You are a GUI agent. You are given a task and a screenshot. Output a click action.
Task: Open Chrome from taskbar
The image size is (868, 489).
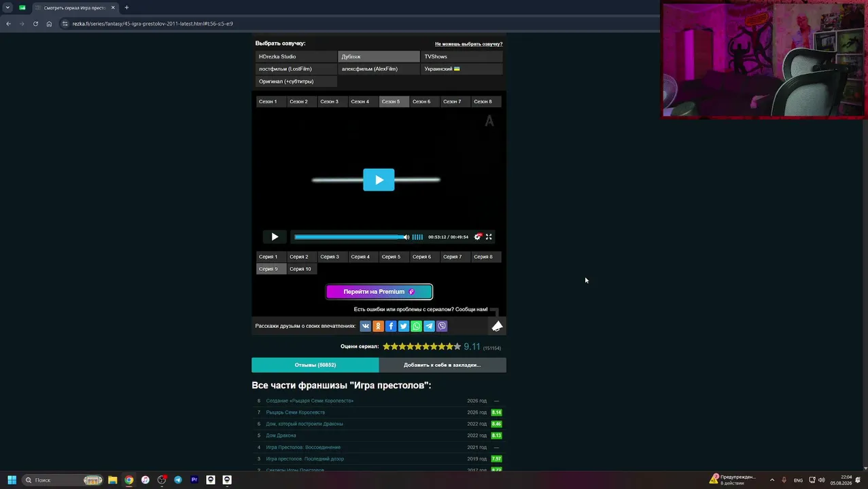(129, 480)
